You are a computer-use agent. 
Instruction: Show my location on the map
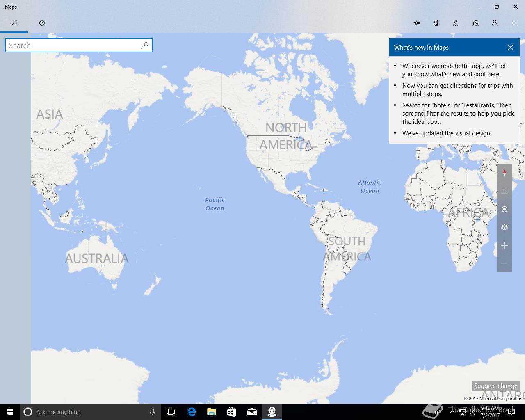click(504, 209)
